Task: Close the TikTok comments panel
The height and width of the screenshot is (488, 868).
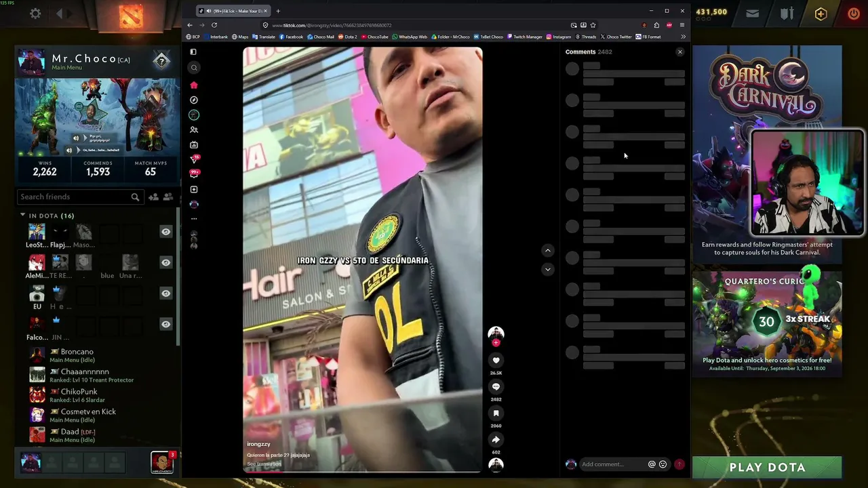Action: pos(680,52)
